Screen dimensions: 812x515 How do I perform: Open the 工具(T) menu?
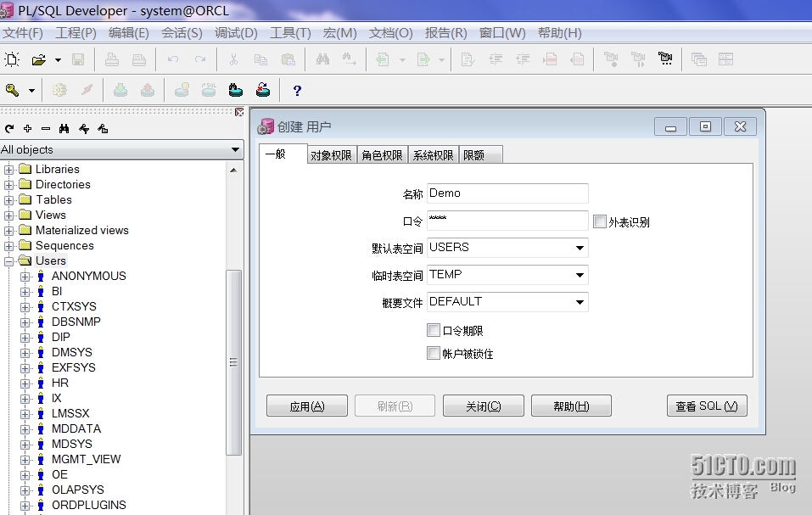click(x=290, y=33)
